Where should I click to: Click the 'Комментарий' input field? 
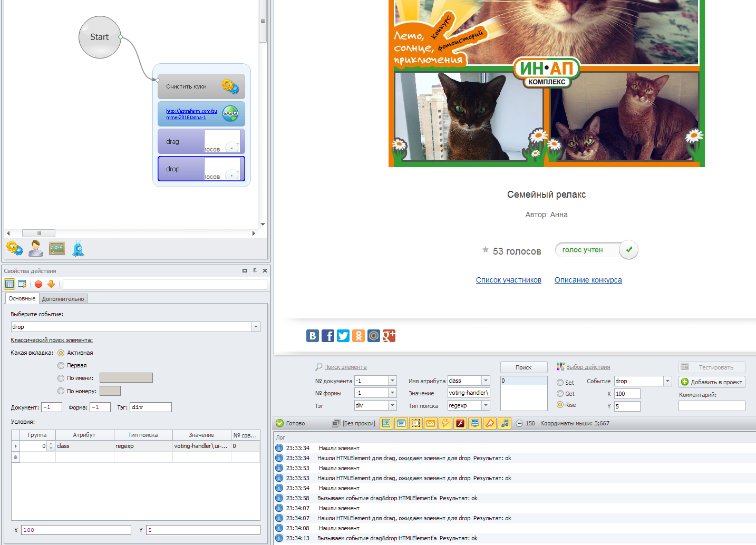(712, 406)
